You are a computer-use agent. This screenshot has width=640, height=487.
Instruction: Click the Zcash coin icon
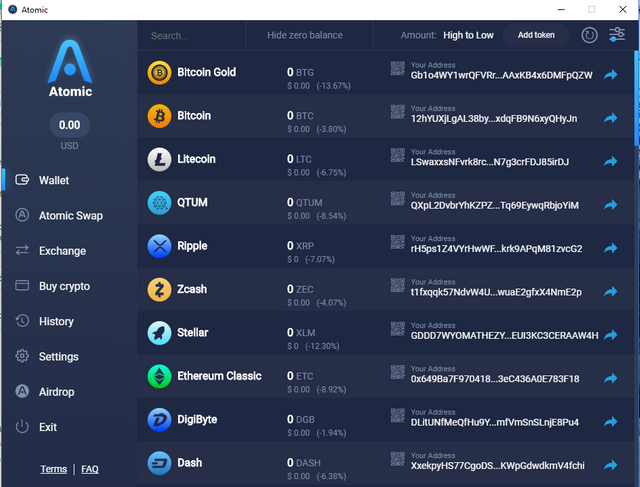click(159, 289)
